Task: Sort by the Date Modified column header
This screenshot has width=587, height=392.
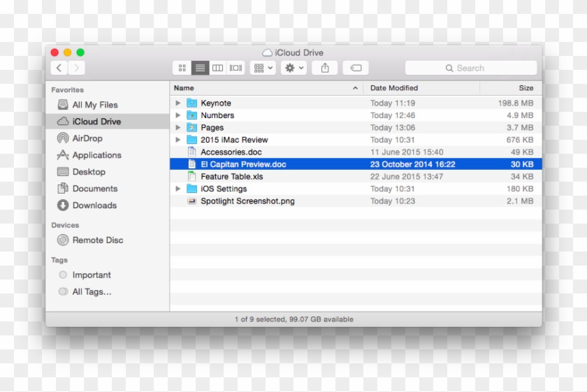Action: tap(394, 88)
